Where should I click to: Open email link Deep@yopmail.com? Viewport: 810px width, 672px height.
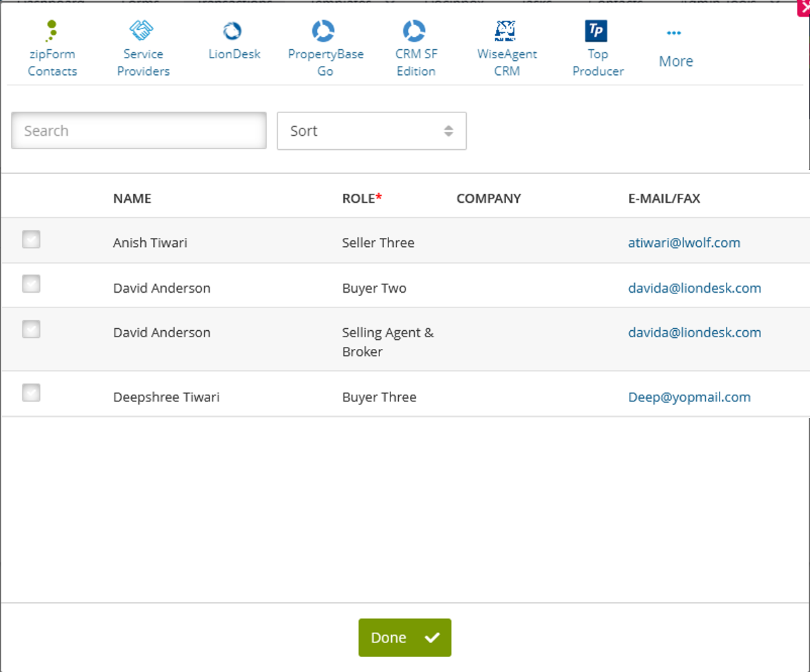pyautogui.click(x=689, y=397)
